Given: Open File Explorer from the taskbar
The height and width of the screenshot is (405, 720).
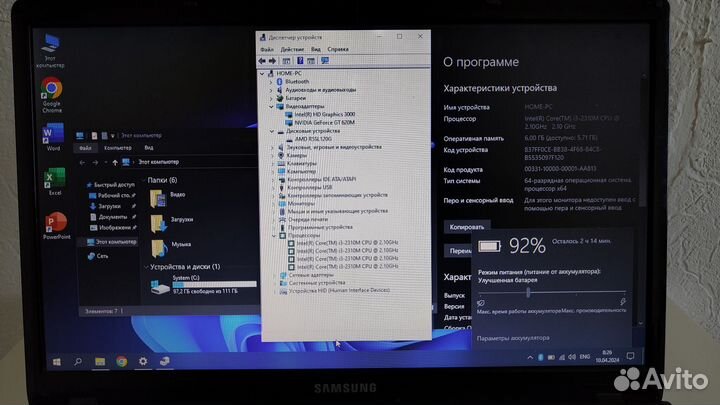Looking at the screenshot, I should pos(100,362).
